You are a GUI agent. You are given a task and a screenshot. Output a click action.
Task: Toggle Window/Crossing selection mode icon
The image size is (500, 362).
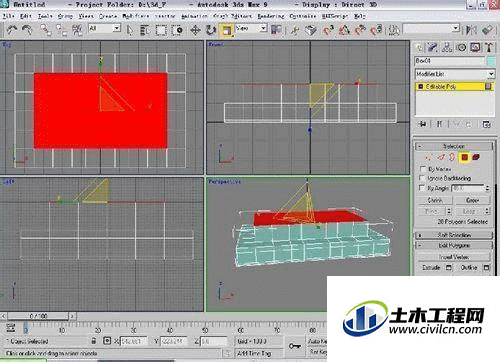coord(178,30)
